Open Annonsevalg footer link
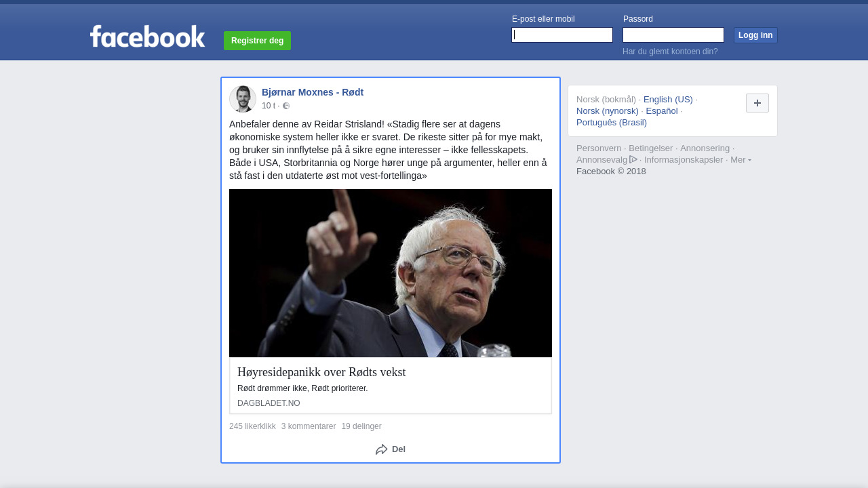Image resolution: width=868 pixels, height=488 pixels. coord(601,160)
